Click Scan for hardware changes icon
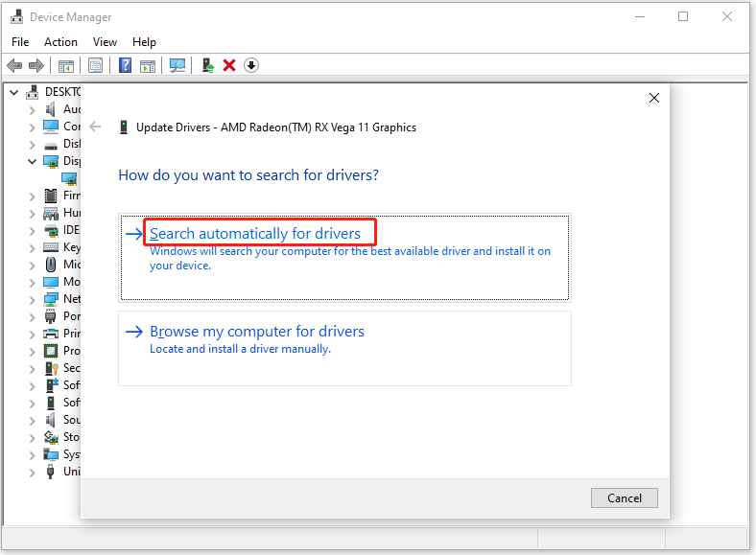This screenshot has height=555, width=756. (x=177, y=65)
